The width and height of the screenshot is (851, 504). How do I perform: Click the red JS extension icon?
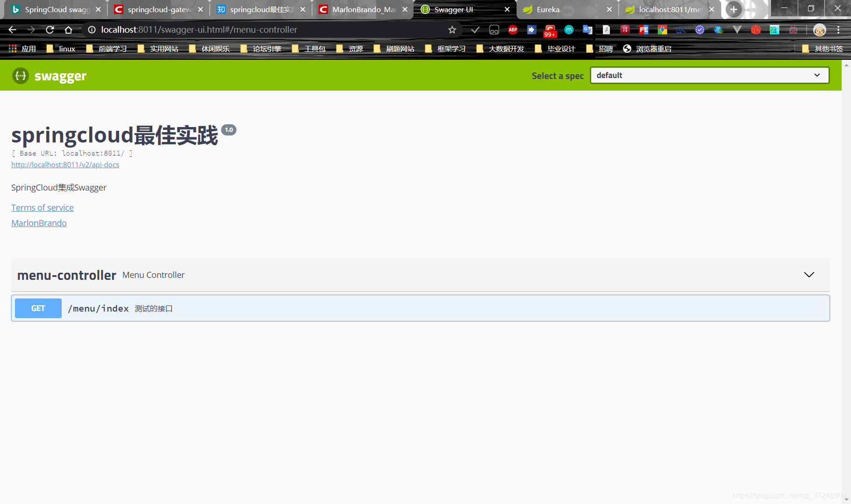[625, 30]
